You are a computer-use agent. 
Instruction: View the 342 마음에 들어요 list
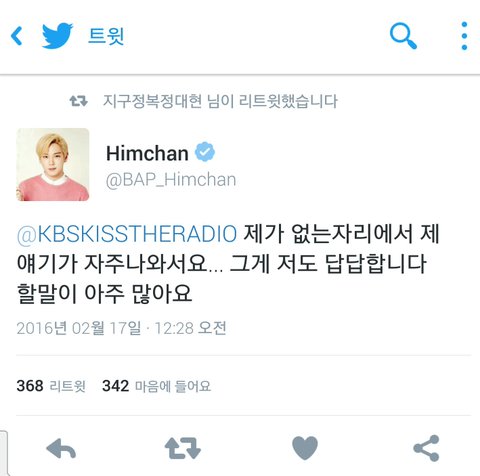point(156,386)
